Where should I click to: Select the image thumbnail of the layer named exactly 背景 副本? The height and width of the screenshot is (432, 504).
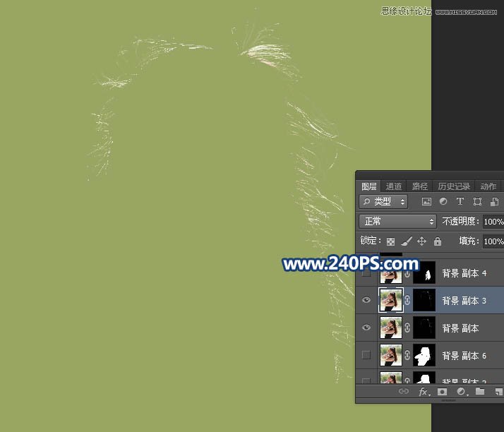click(391, 328)
